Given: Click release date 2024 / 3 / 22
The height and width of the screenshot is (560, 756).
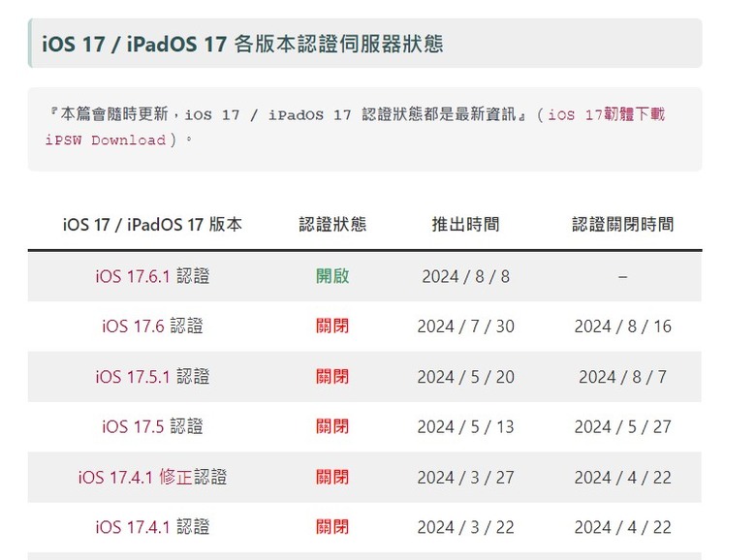Looking at the screenshot, I should pyautogui.click(x=466, y=528).
